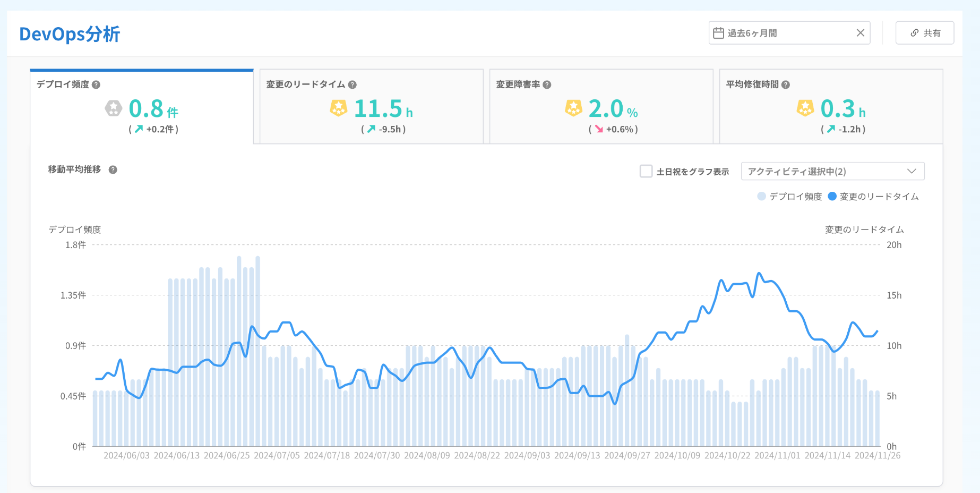Click gray badge icon on デプロイ頻度 card
Viewport: 980px width, 493px height.
[x=113, y=108]
